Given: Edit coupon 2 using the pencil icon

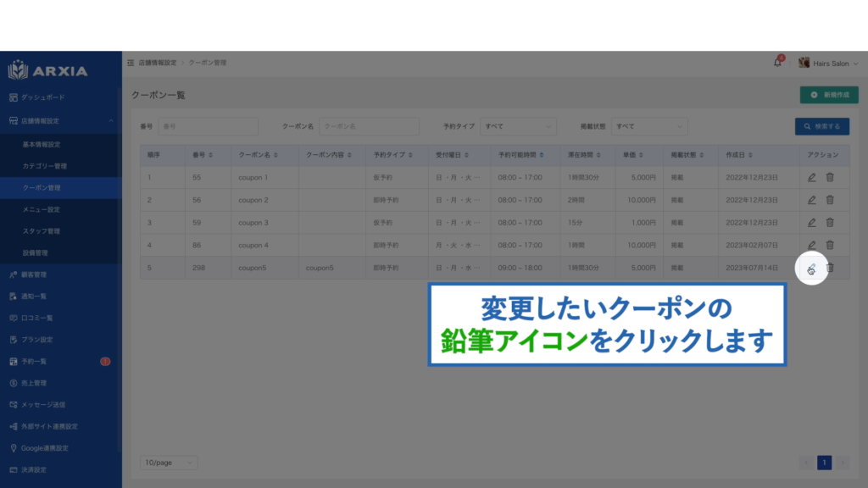Looking at the screenshot, I should point(811,200).
